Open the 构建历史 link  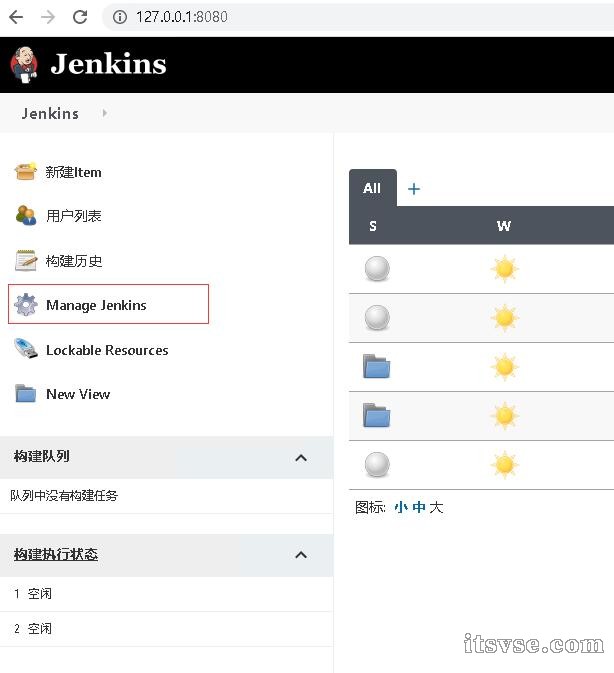74,261
